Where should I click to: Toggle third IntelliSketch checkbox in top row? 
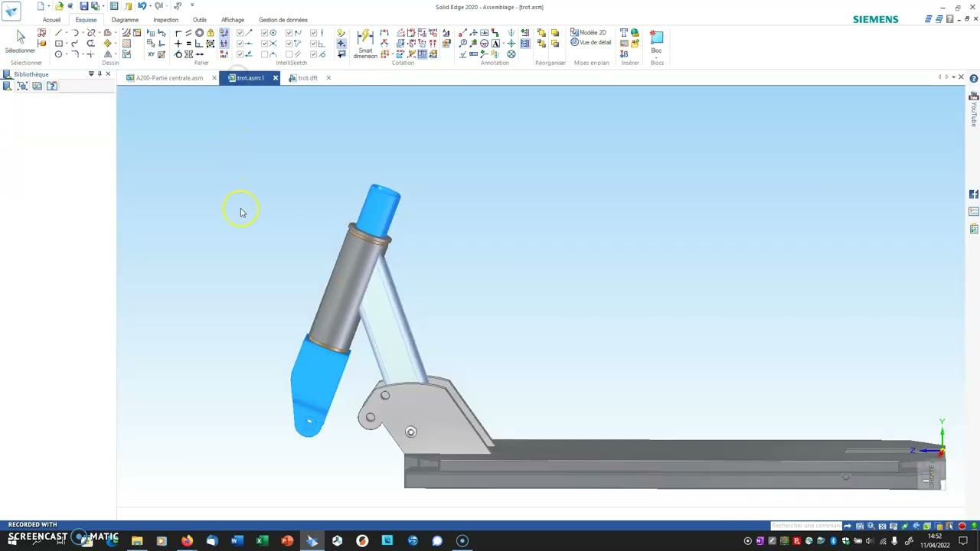[x=289, y=33]
